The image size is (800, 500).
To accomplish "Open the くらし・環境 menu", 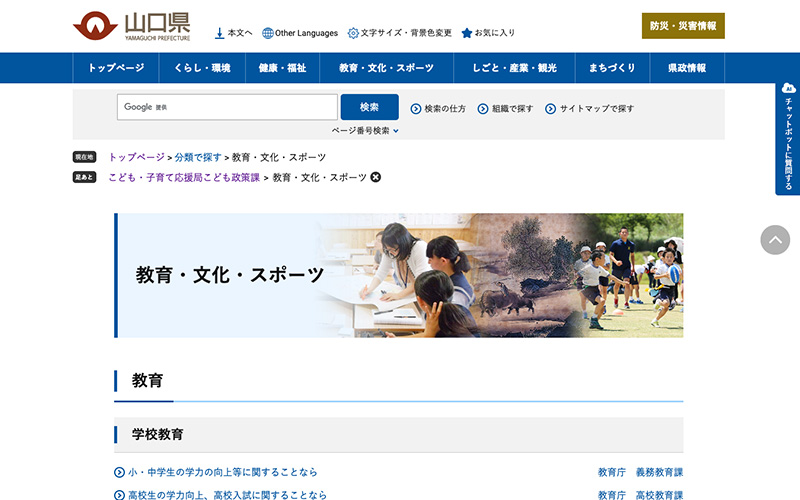I will (202, 68).
